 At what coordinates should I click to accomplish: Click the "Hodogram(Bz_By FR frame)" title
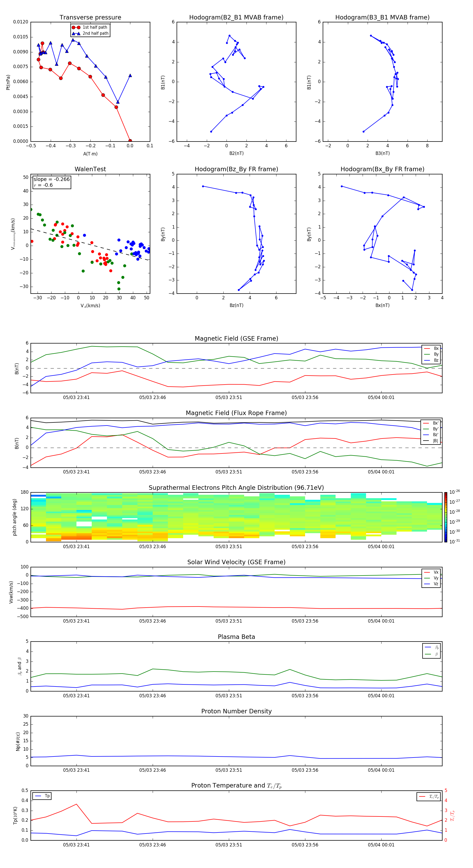pos(236,169)
